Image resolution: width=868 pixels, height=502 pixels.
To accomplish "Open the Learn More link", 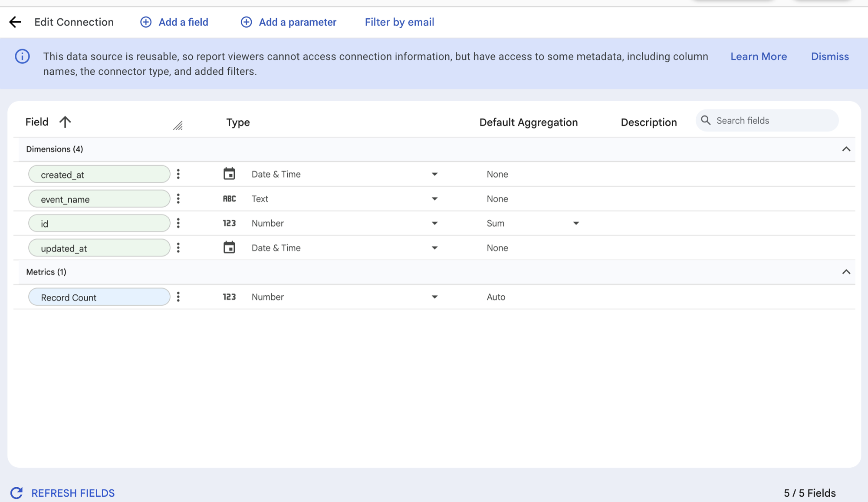I will point(759,56).
